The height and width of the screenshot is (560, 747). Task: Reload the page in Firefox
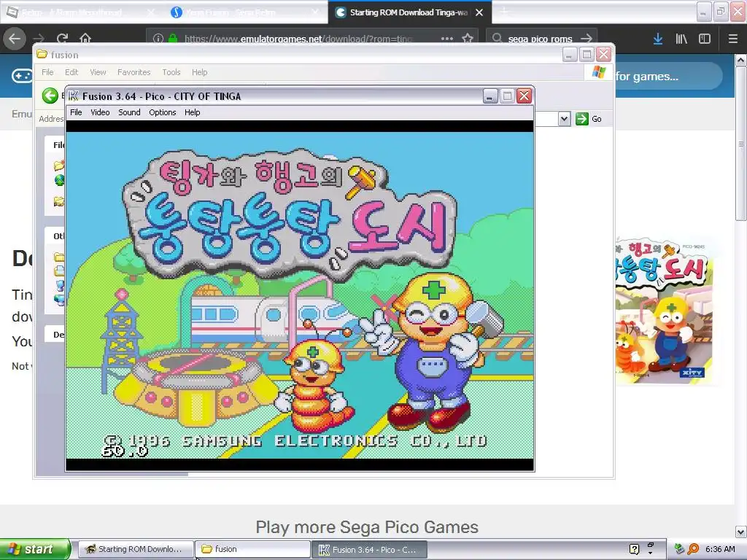pyautogui.click(x=63, y=39)
